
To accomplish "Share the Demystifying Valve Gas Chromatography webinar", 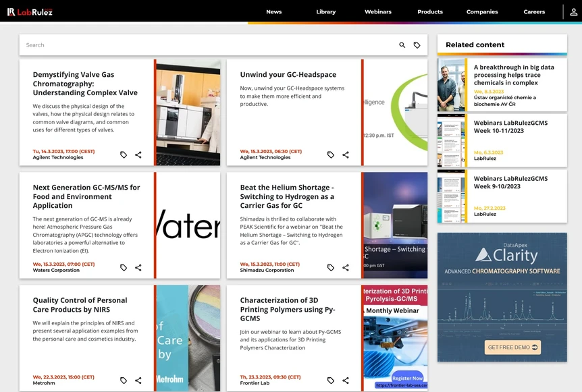I will coord(138,155).
